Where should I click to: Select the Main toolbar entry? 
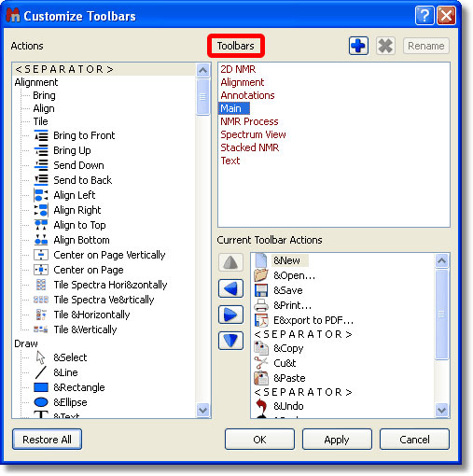pos(234,108)
